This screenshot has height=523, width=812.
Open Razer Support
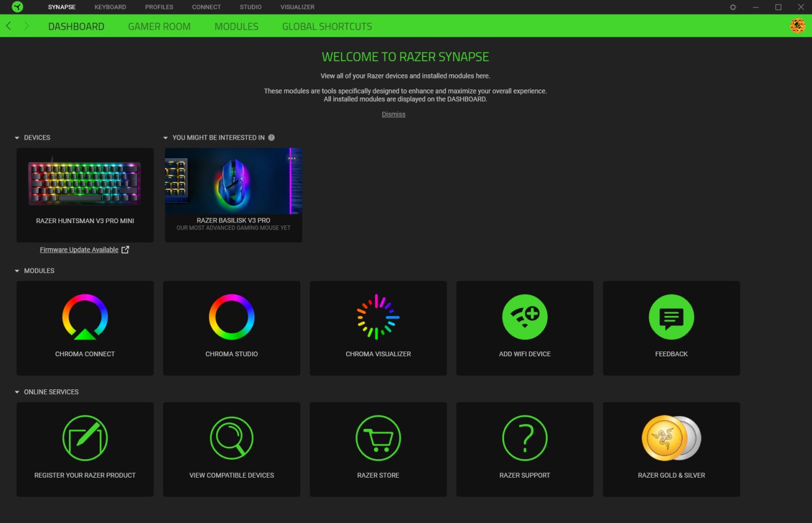(x=524, y=450)
